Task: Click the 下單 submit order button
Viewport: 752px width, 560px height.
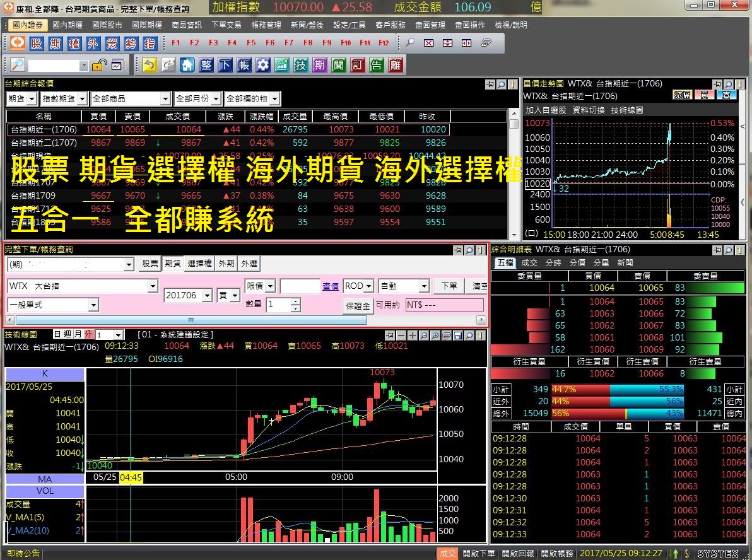Action: 449,286
